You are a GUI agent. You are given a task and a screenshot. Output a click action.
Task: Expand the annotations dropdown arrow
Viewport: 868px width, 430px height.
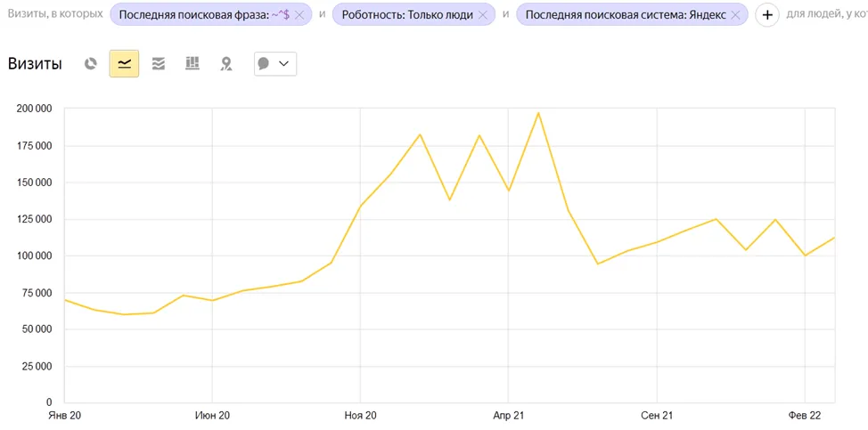[284, 63]
